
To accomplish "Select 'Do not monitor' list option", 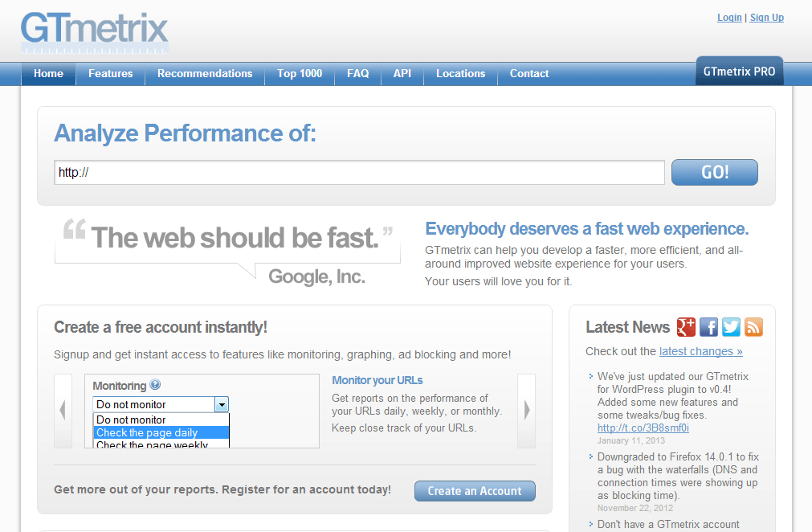I will (161, 419).
